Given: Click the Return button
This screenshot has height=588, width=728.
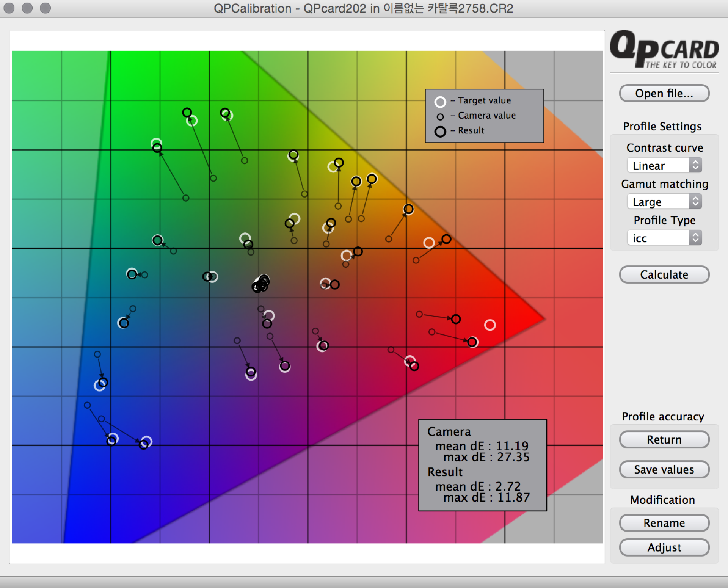Looking at the screenshot, I should 664,439.
